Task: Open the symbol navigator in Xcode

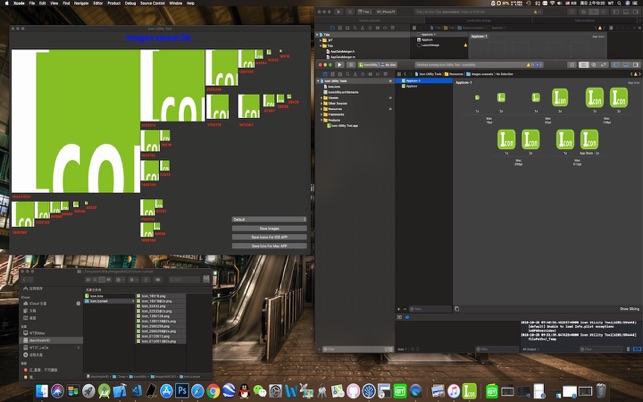Action: 340,74
